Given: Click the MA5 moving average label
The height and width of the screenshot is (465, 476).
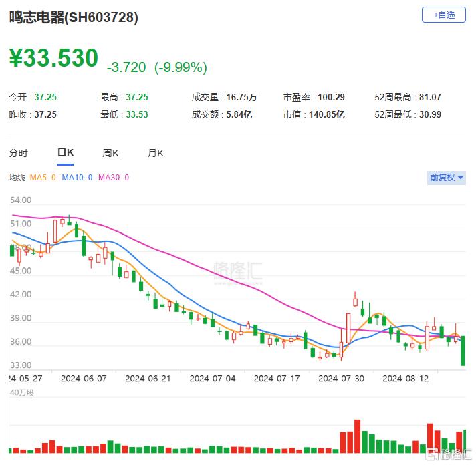Looking at the screenshot, I should [x=43, y=178].
